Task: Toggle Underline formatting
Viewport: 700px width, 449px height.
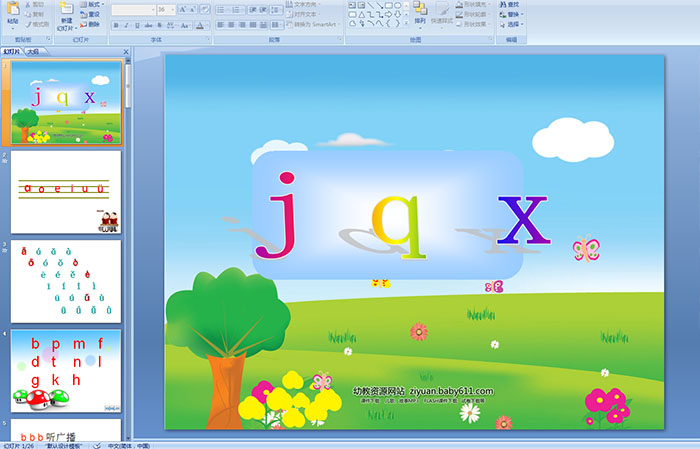Action: (x=138, y=25)
